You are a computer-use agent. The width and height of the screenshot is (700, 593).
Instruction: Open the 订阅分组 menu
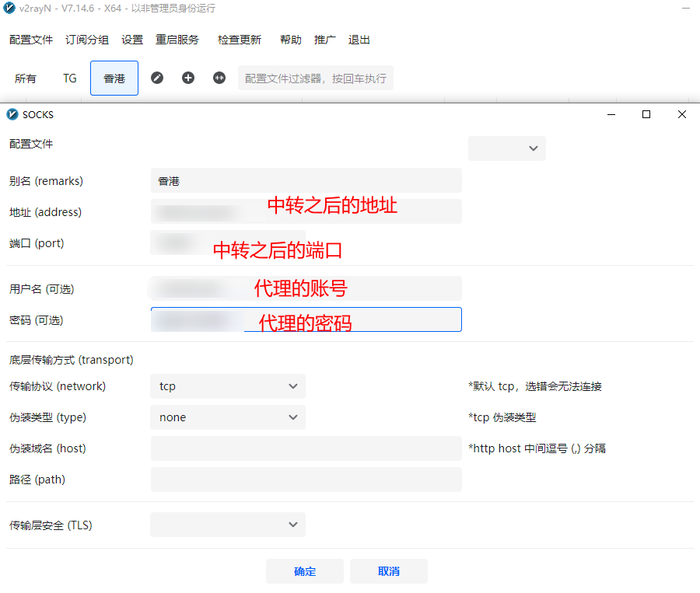[86, 40]
